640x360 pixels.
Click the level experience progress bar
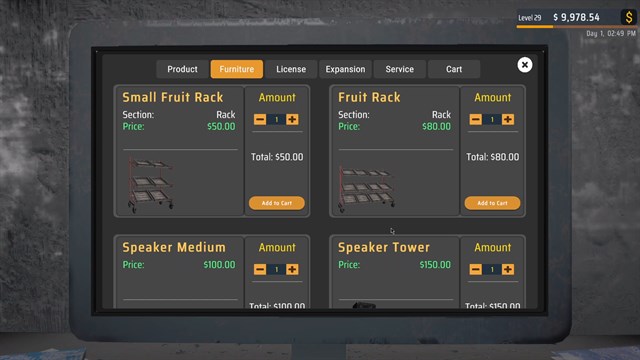click(576, 27)
